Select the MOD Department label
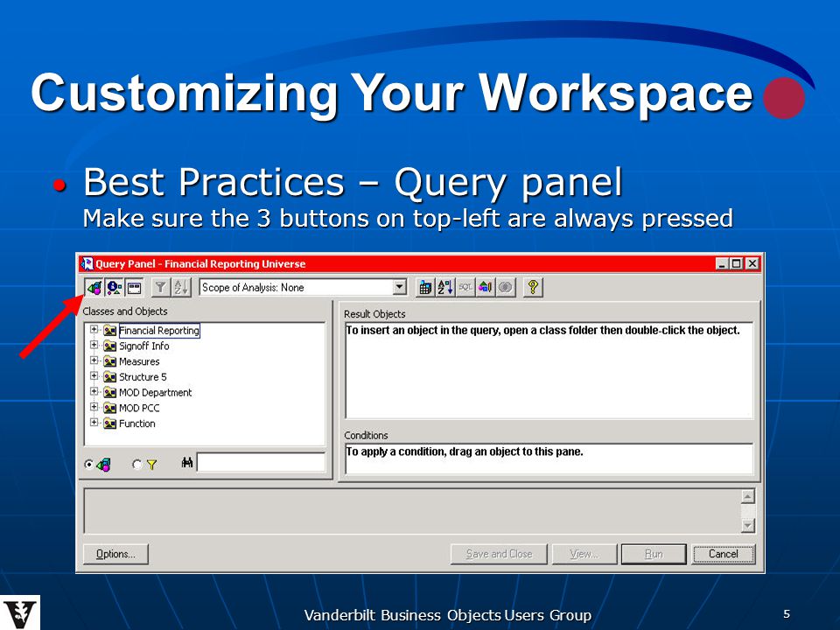Image resolution: width=840 pixels, height=630 pixels. click(x=156, y=393)
